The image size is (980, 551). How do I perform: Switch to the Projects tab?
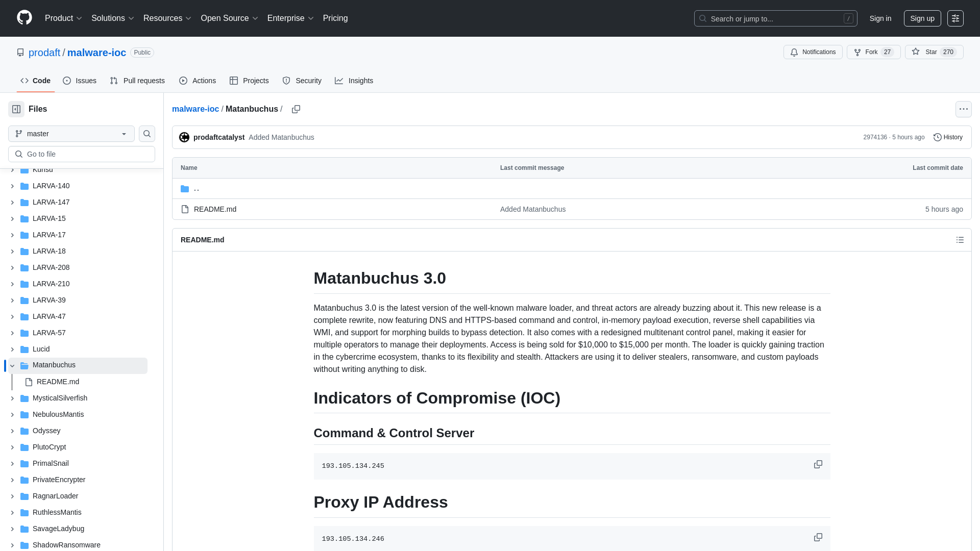249,81
